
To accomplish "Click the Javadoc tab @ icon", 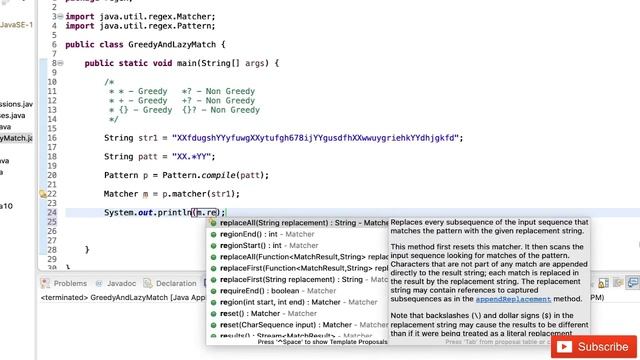I will click(x=99, y=283).
